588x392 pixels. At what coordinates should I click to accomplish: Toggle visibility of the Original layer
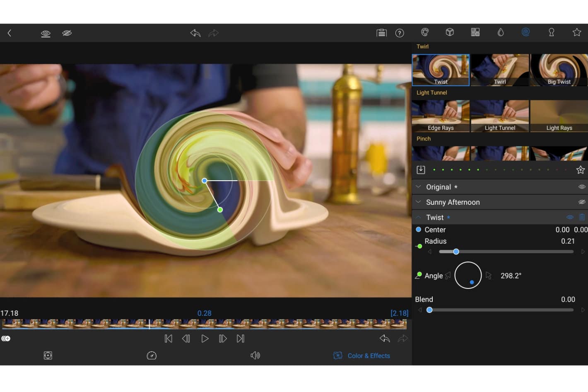click(581, 186)
